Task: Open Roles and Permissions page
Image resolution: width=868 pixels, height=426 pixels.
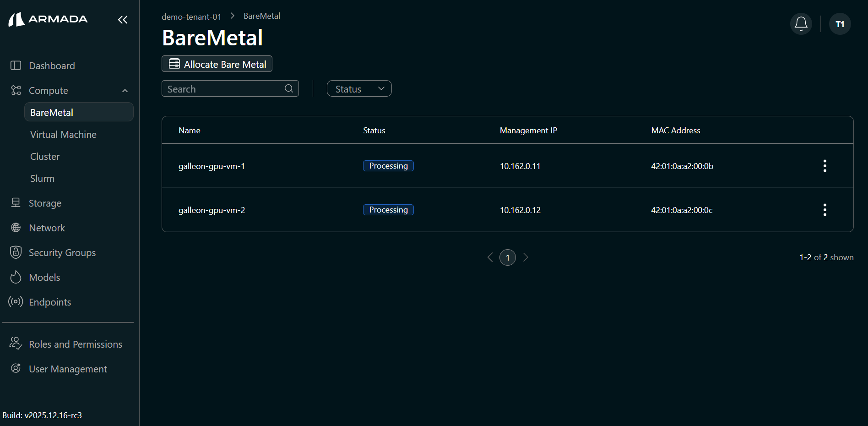Action: (76, 344)
